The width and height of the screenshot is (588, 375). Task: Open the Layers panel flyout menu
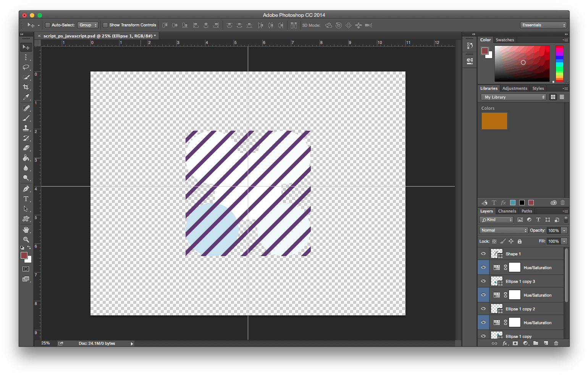point(565,211)
